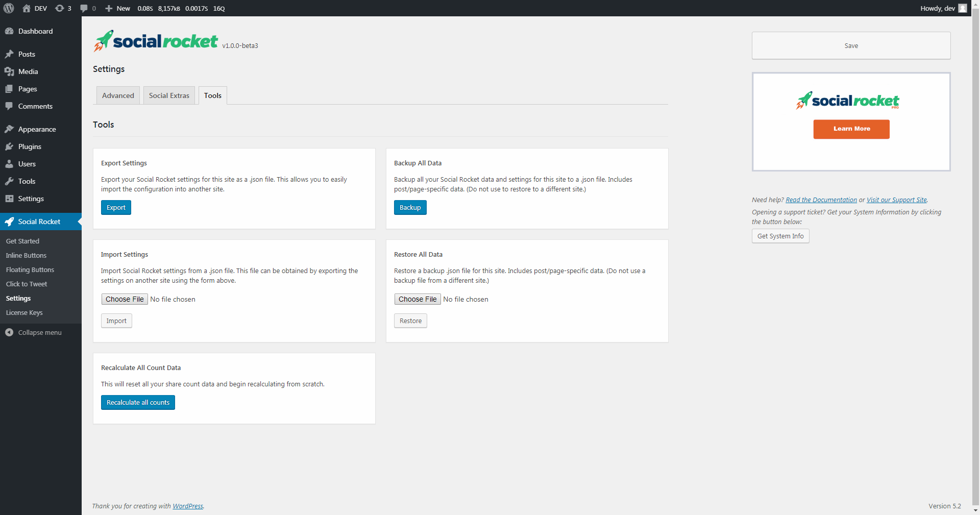
Task: Switch to the Advanced tab
Action: point(118,95)
